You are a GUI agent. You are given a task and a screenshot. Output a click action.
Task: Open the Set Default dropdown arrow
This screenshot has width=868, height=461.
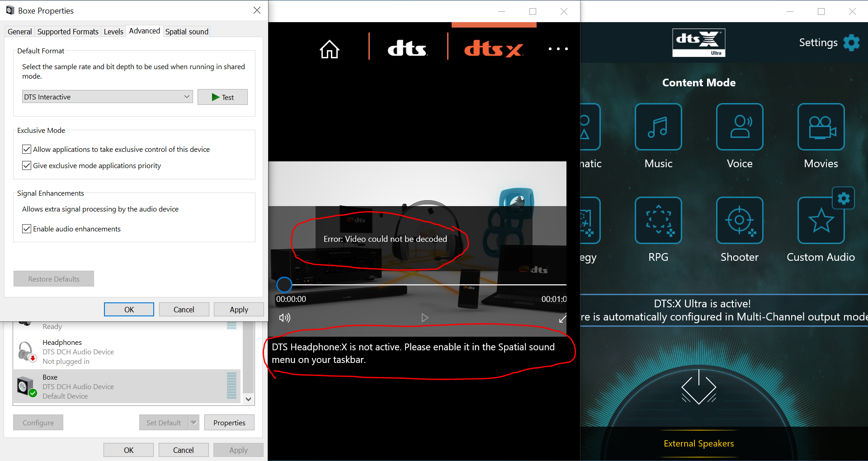coord(194,423)
